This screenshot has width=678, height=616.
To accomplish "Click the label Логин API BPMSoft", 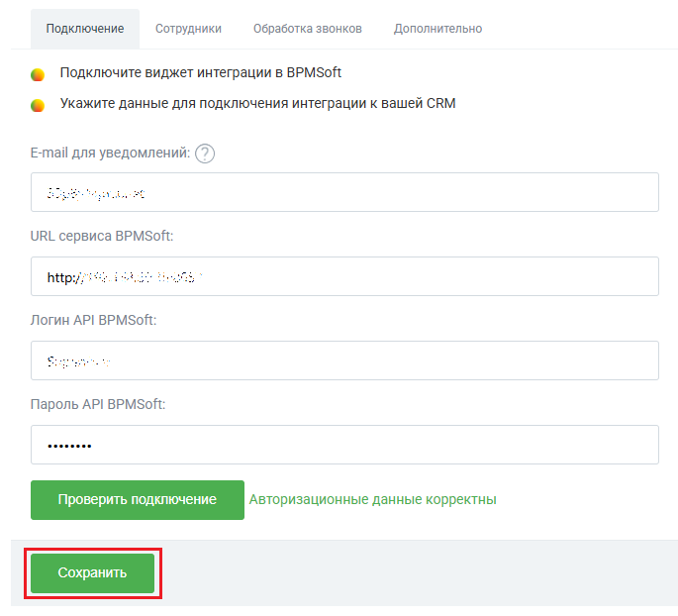I will point(93,320).
